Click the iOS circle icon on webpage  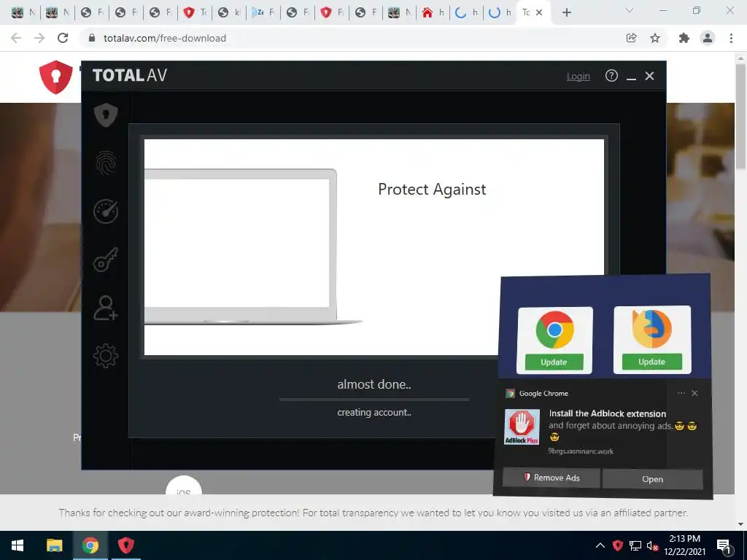point(183,485)
